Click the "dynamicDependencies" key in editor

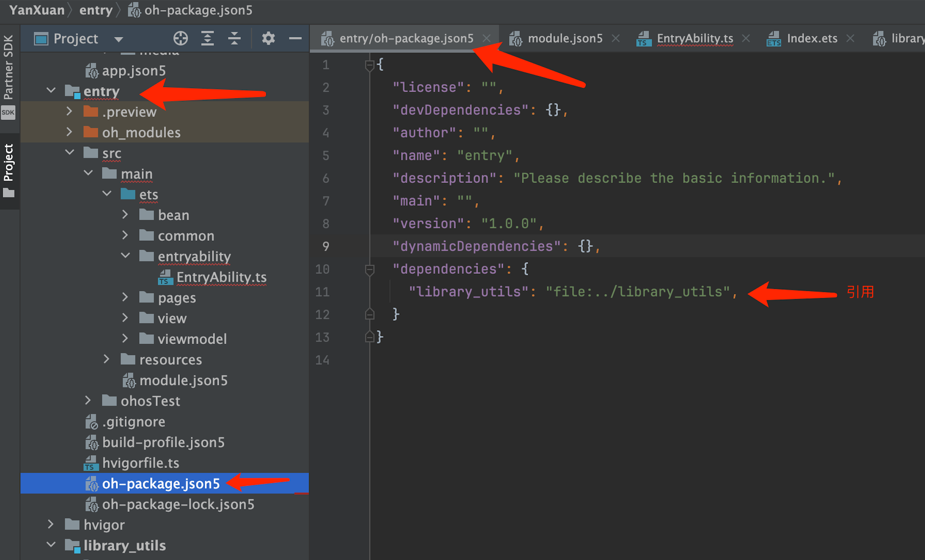coord(477,246)
